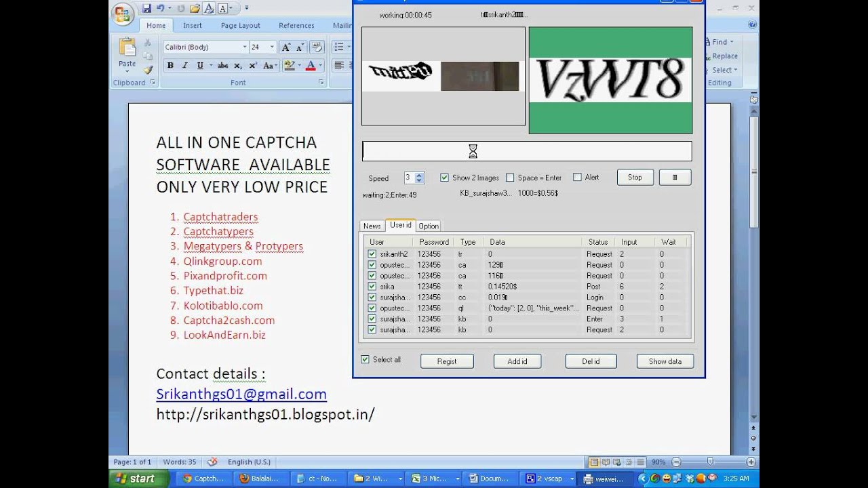Apply Subscript formatting
Image resolution: width=868 pixels, height=488 pixels.
point(237,66)
